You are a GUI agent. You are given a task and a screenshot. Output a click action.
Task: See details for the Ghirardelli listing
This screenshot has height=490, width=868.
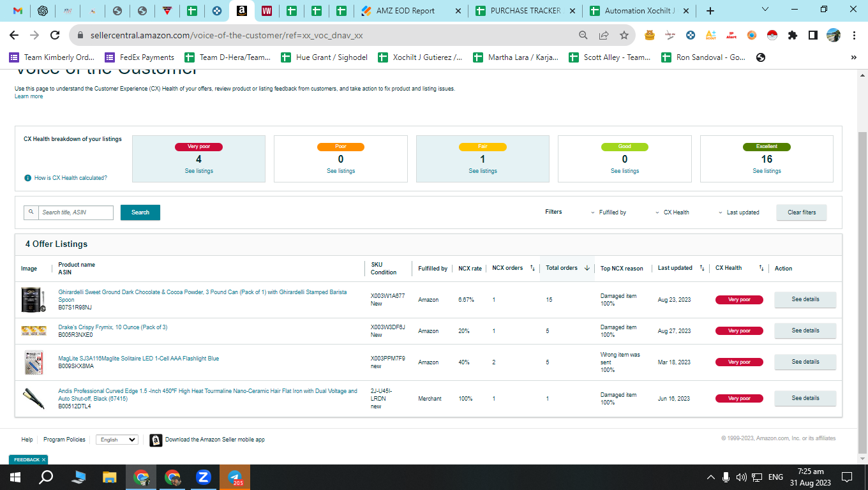coord(805,299)
